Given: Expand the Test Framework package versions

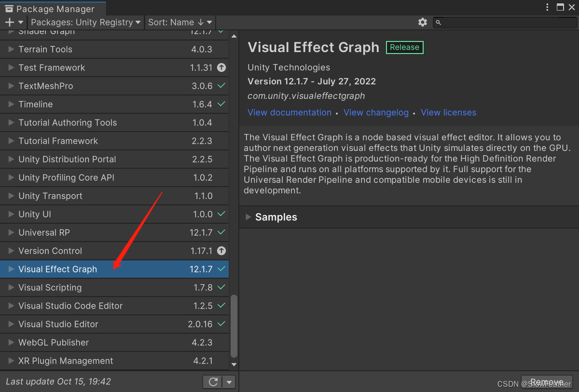Looking at the screenshot, I should (11, 68).
